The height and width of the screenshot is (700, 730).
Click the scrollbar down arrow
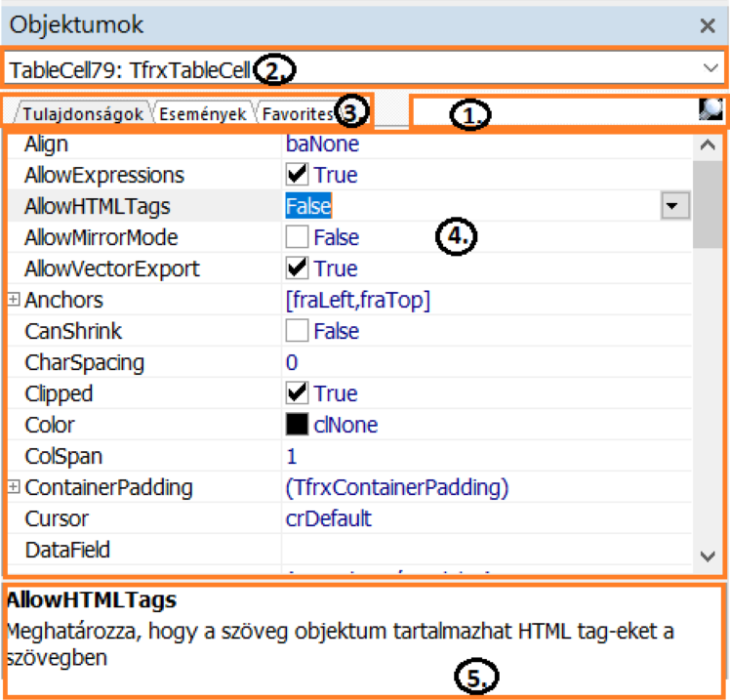708,556
